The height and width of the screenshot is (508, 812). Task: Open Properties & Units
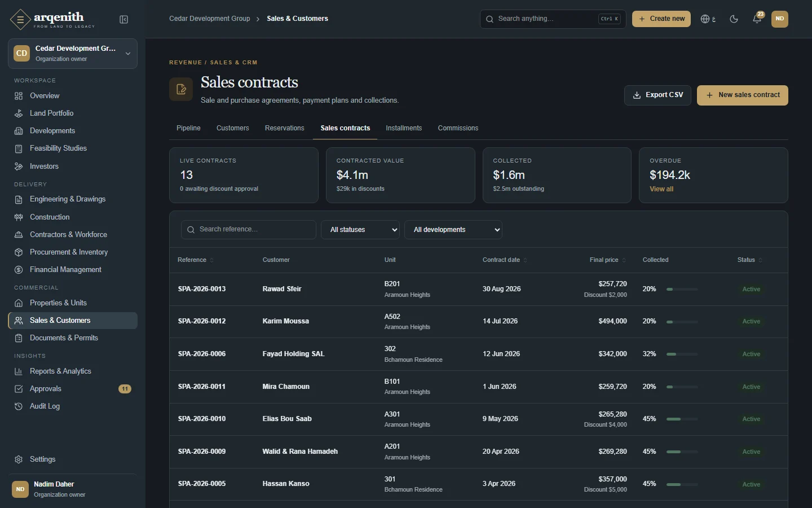pos(73,303)
